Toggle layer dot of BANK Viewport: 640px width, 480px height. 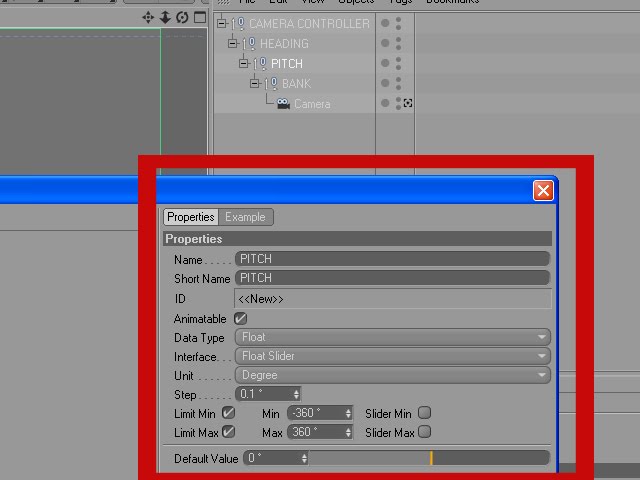pos(385,83)
